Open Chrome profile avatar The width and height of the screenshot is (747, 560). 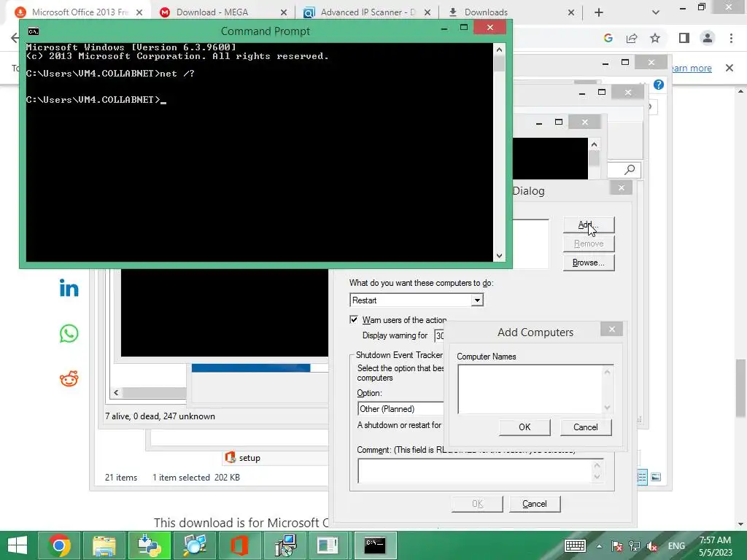(708, 38)
